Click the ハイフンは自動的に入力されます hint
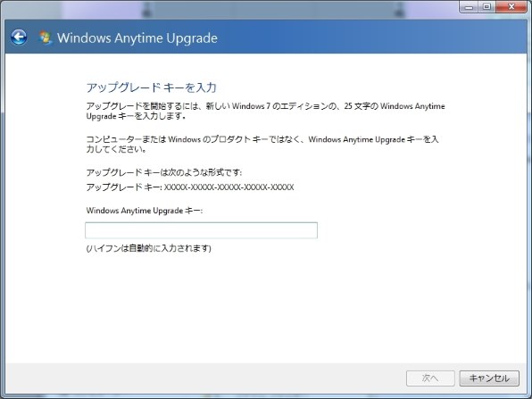Image resolution: width=532 pixels, height=399 pixels. 148,248
